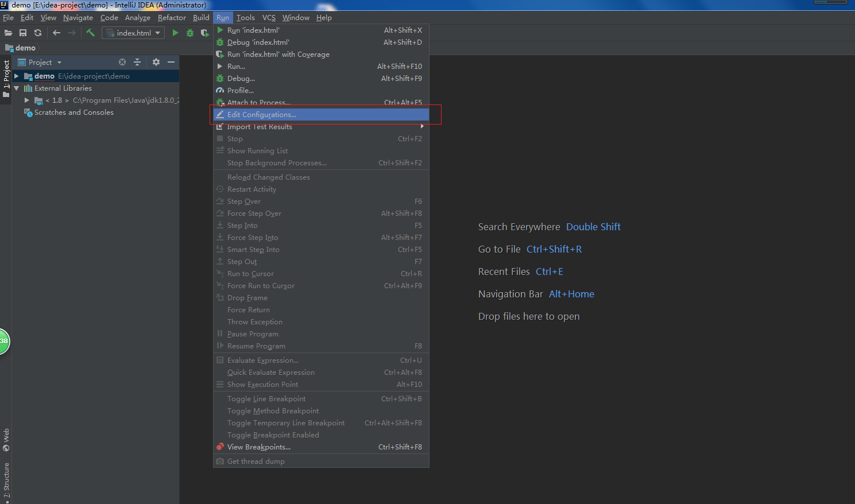Choose Profile... menu entry

(x=321, y=90)
